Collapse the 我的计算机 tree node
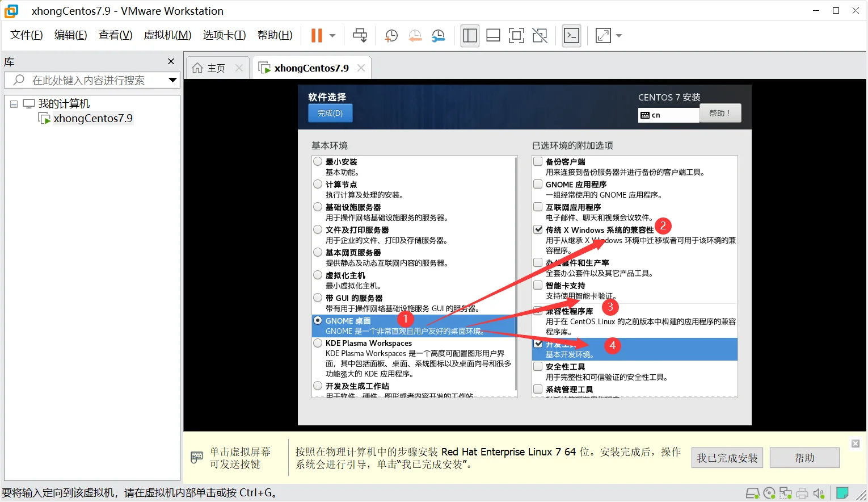 [x=14, y=104]
